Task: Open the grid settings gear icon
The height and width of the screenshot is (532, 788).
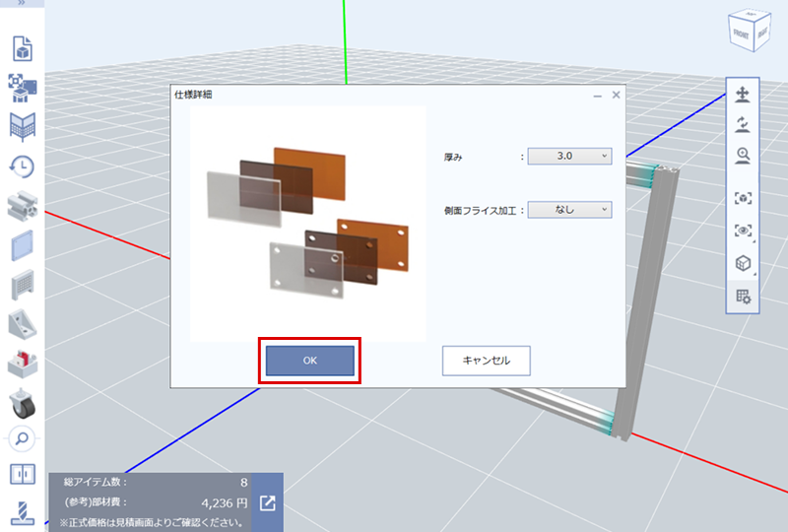Action: 743,296
